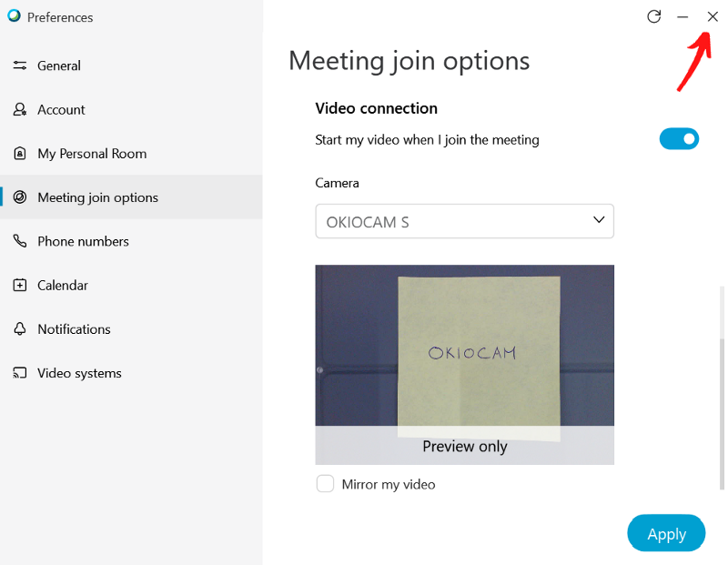Select the OKIOCAM S camera combo box
This screenshot has width=728, height=565.
click(x=455, y=221)
